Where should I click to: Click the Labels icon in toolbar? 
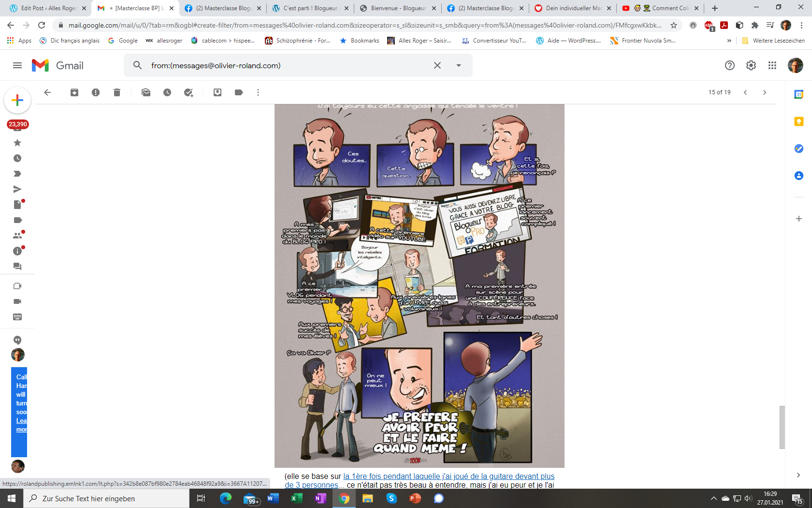tap(239, 92)
